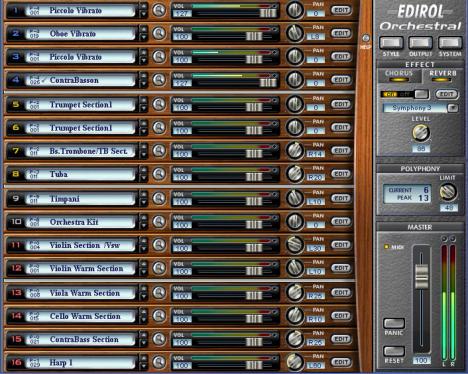Click the pan knob for Timpani part

click(x=295, y=198)
